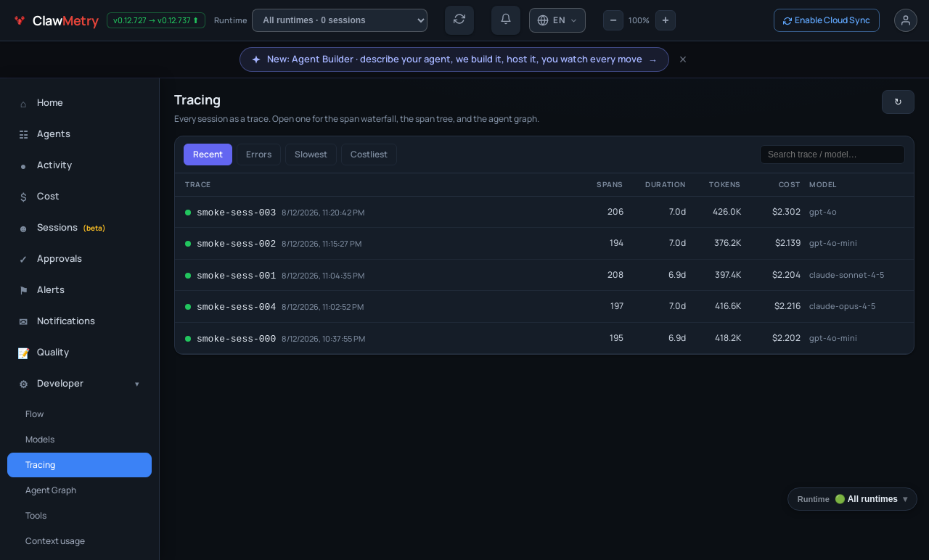Open Quality in the sidebar
This screenshot has height=560, width=929.
[80, 353]
